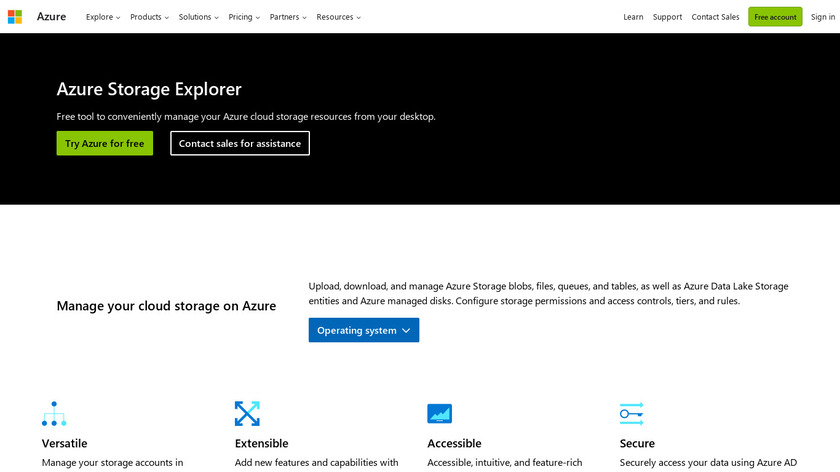The image size is (840, 472).
Task: Click the Extensible heading text
Action: [261, 443]
